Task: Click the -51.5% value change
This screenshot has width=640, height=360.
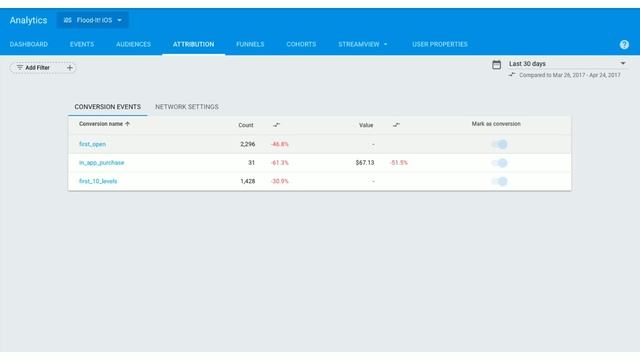Action: pyautogui.click(x=399, y=163)
